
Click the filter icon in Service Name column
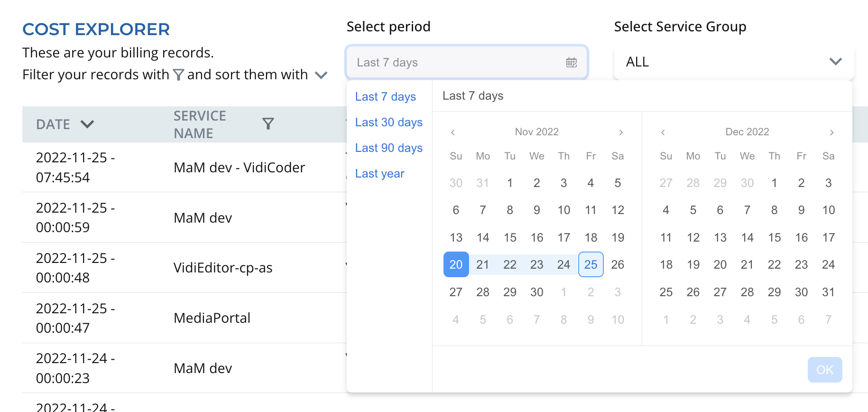click(268, 124)
